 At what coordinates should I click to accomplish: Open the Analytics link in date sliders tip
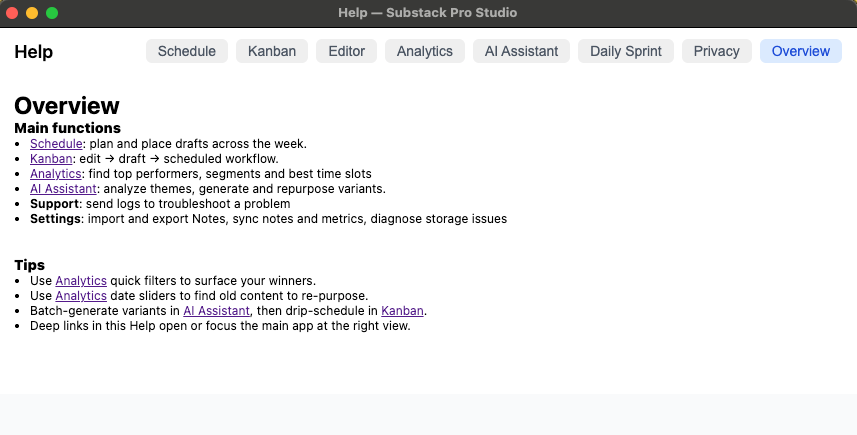pyautogui.click(x=81, y=296)
